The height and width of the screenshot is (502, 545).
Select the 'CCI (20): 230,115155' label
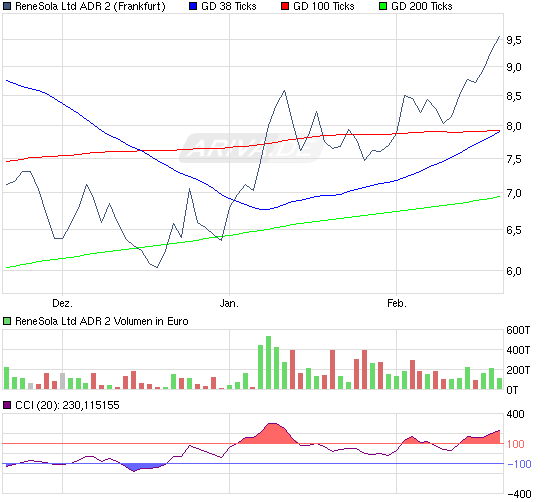point(67,405)
